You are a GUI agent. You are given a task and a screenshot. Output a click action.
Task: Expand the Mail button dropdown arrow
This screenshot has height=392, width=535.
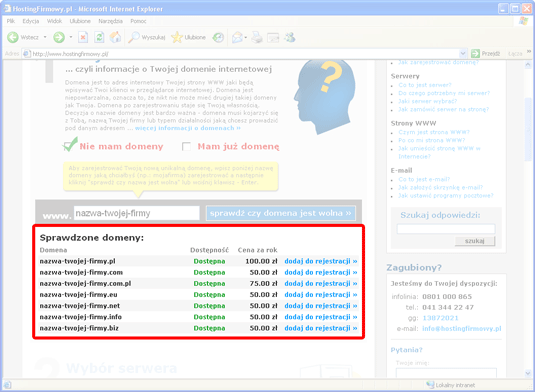(x=246, y=37)
